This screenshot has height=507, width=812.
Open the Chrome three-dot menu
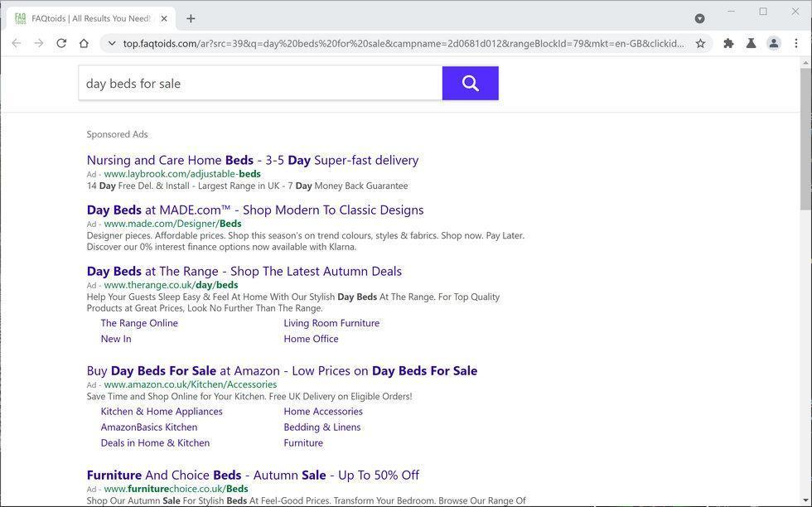(795, 43)
